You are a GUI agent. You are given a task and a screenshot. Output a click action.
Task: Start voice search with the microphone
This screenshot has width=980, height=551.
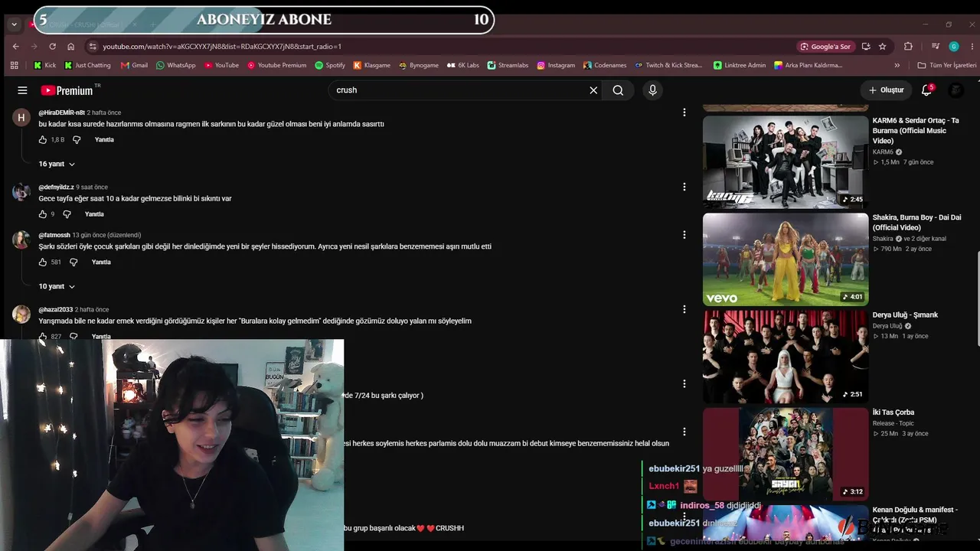click(x=652, y=90)
